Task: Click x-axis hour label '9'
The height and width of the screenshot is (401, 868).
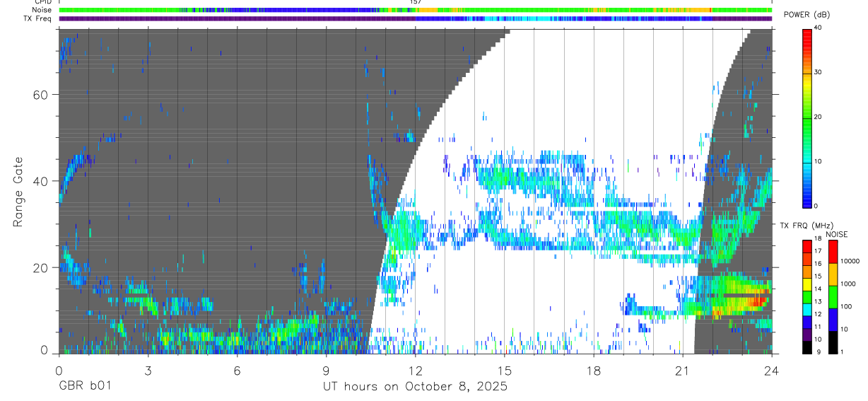Action: [326, 371]
